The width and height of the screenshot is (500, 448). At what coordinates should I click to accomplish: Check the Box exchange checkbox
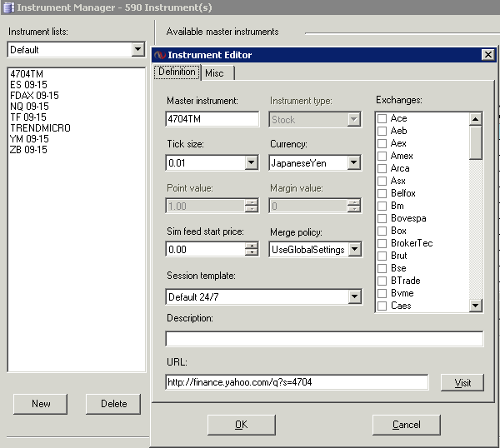[382, 231]
